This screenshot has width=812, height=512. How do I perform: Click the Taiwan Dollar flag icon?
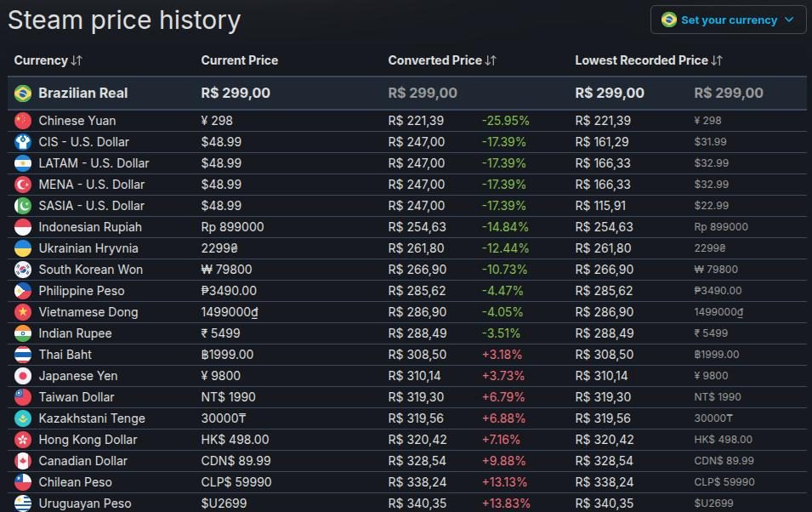23,397
